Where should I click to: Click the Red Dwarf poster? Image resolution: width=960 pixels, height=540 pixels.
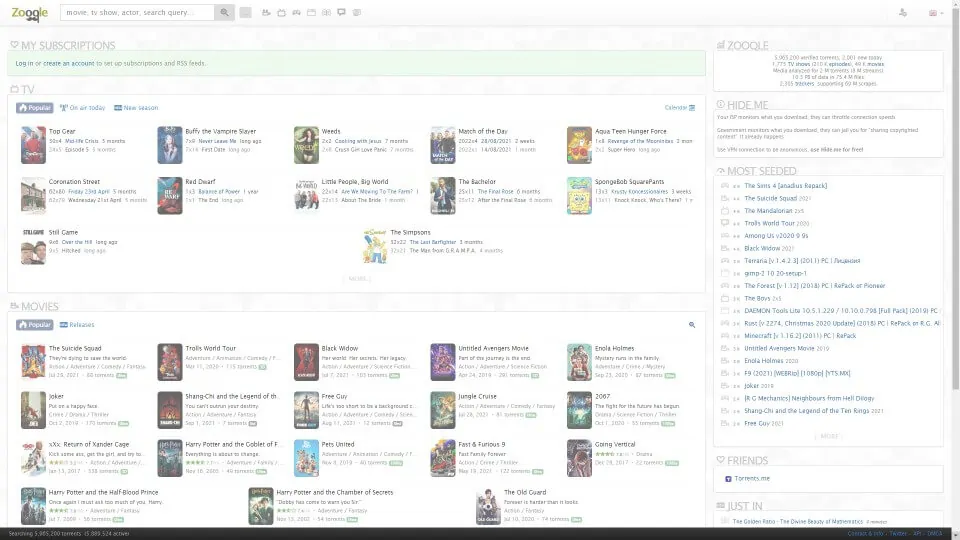[170, 196]
